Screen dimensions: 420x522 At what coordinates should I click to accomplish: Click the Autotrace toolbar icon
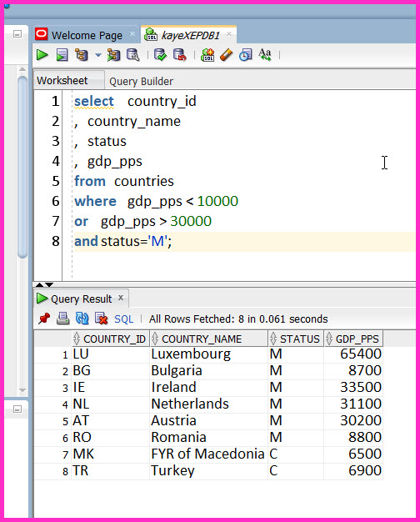113,55
